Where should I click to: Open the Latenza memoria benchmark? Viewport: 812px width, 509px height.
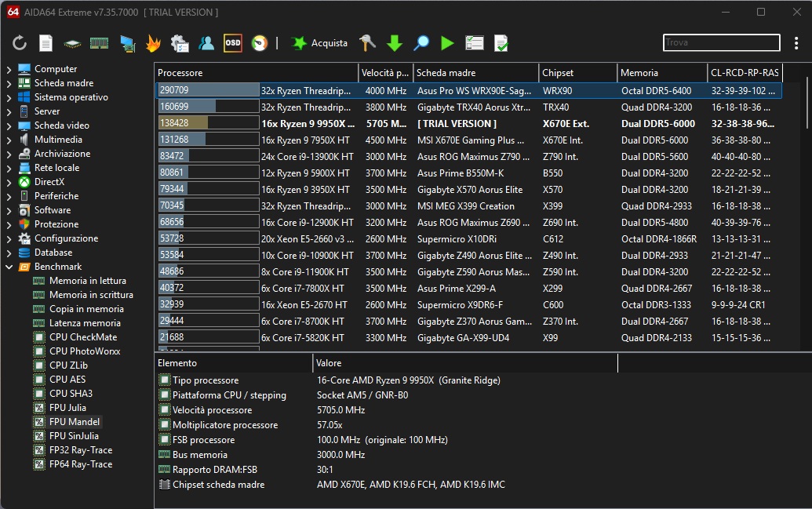tap(85, 323)
